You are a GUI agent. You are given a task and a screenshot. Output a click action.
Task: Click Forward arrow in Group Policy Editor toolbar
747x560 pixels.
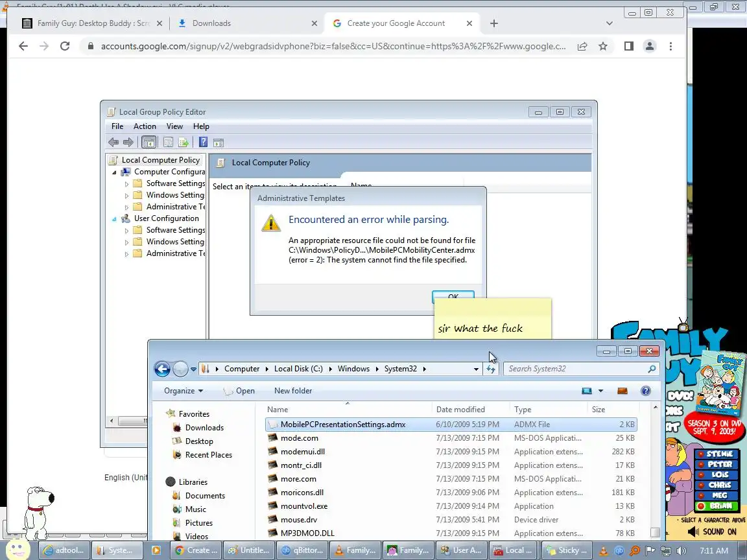click(x=128, y=142)
